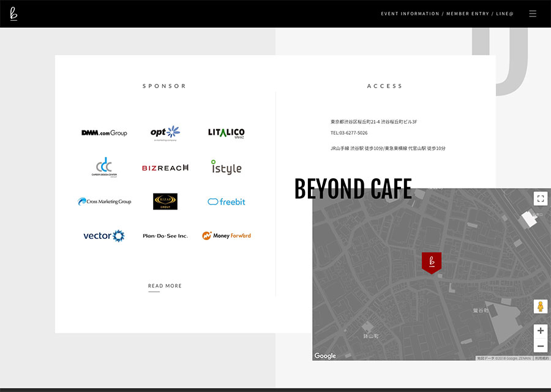Click the Money Forward sponsor logo
551x392 pixels.
point(226,236)
